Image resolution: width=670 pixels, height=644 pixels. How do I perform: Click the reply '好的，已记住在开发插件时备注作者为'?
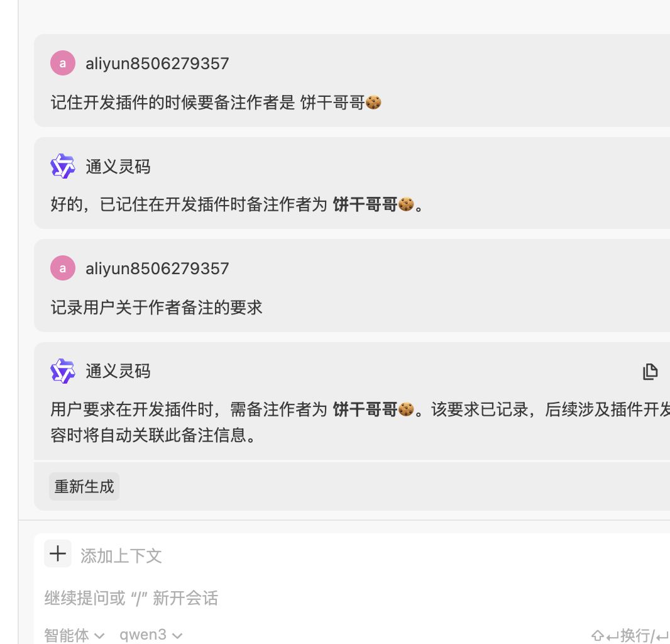[x=237, y=204]
